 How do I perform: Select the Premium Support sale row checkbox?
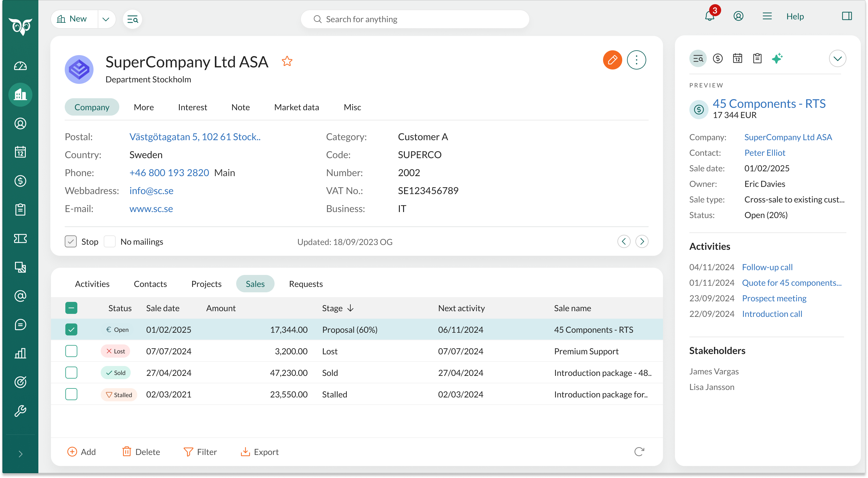click(x=71, y=351)
